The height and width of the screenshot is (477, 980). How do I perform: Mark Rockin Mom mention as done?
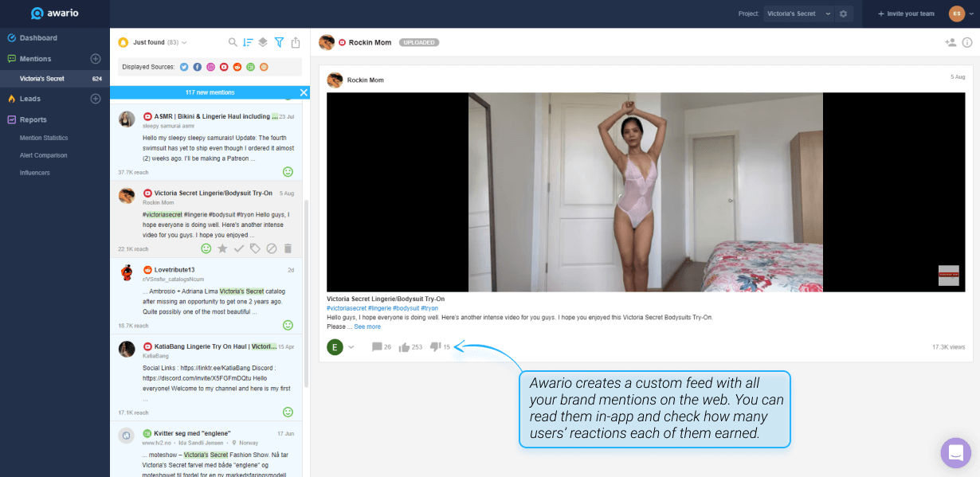[238, 248]
